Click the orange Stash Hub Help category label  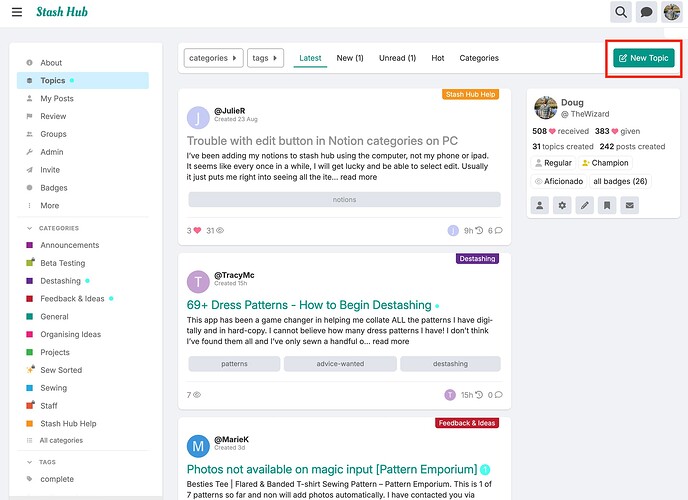click(470, 94)
